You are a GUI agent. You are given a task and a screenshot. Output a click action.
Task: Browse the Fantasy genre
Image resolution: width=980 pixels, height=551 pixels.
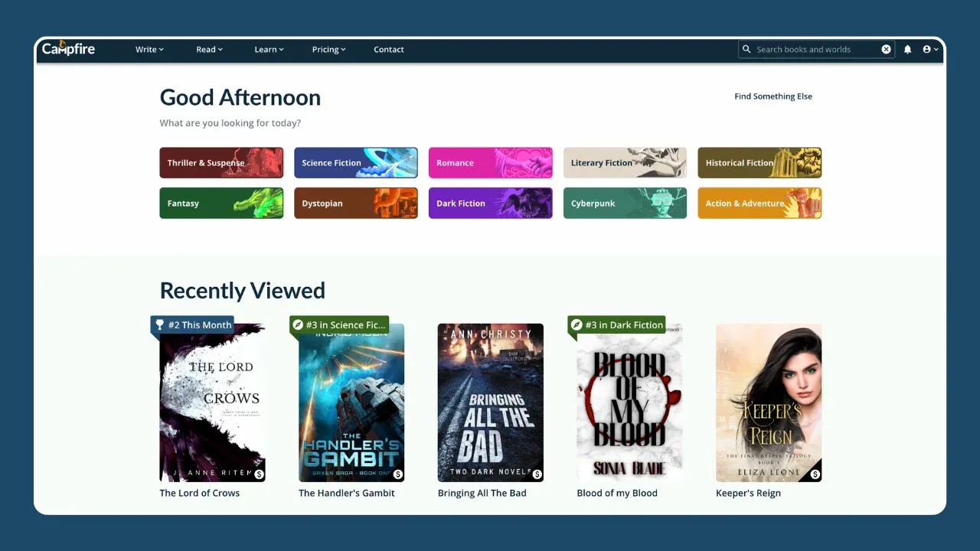221,203
